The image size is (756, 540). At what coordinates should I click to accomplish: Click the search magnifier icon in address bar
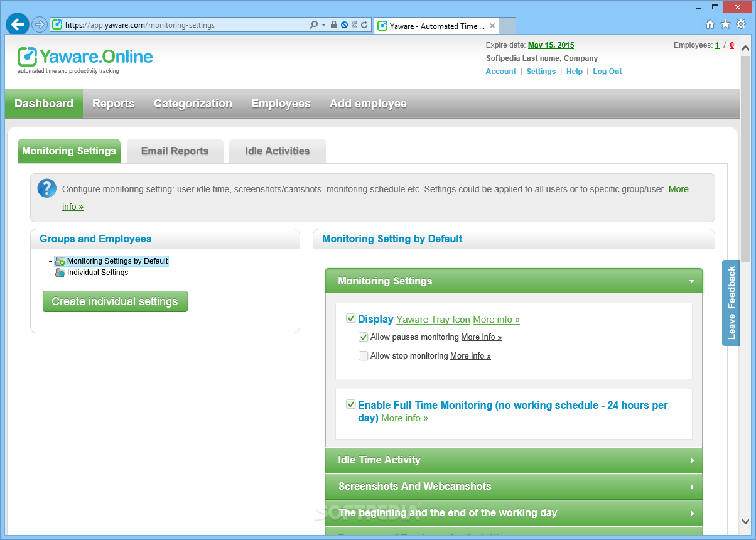(x=313, y=25)
